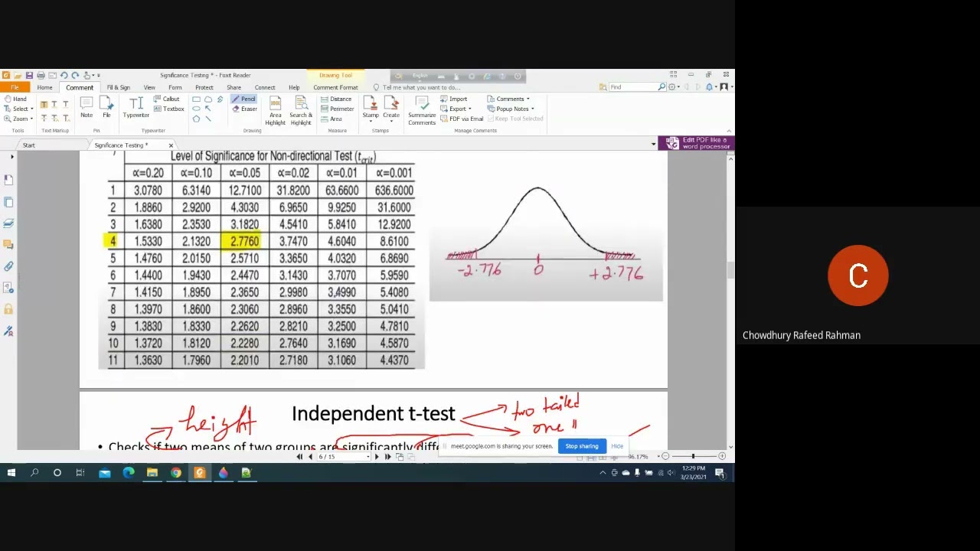Switch to the Home ribbon tab
Viewport: 980px width, 551px height.
tap(44, 87)
